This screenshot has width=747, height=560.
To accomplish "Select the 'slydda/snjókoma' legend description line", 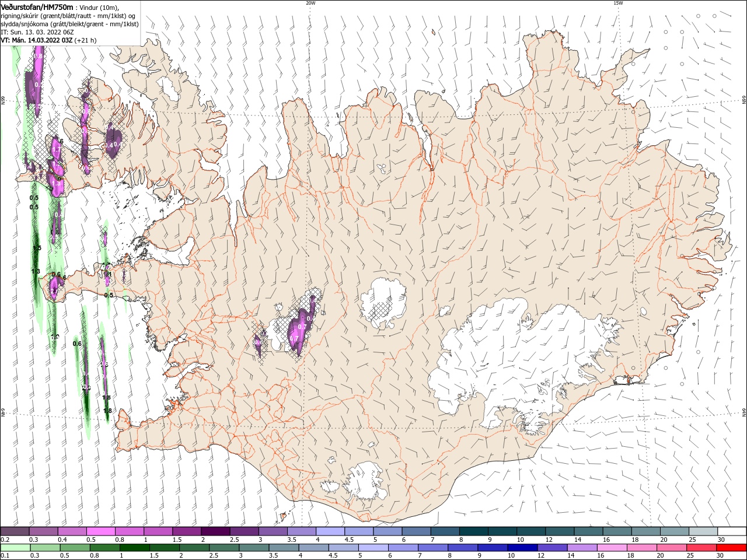I will coord(69,24).
